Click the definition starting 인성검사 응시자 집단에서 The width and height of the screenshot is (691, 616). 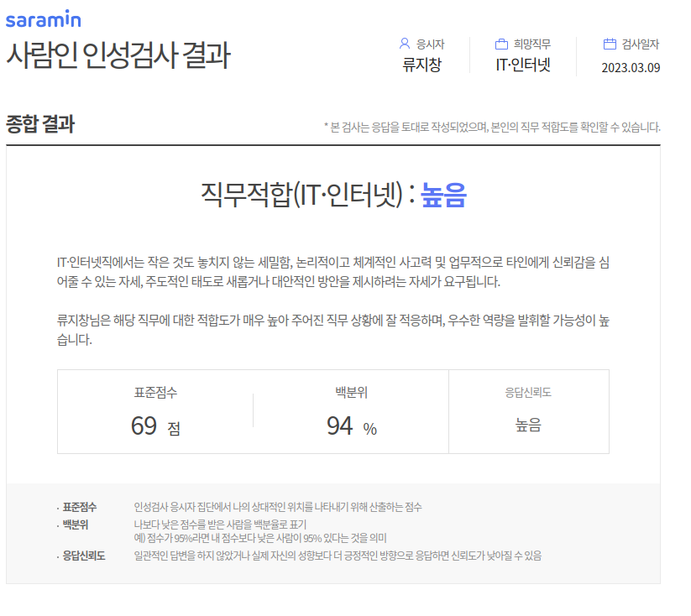coord(278,507)
